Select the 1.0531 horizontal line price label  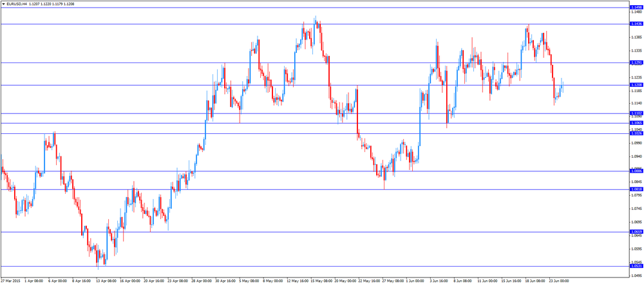(636, 266)
